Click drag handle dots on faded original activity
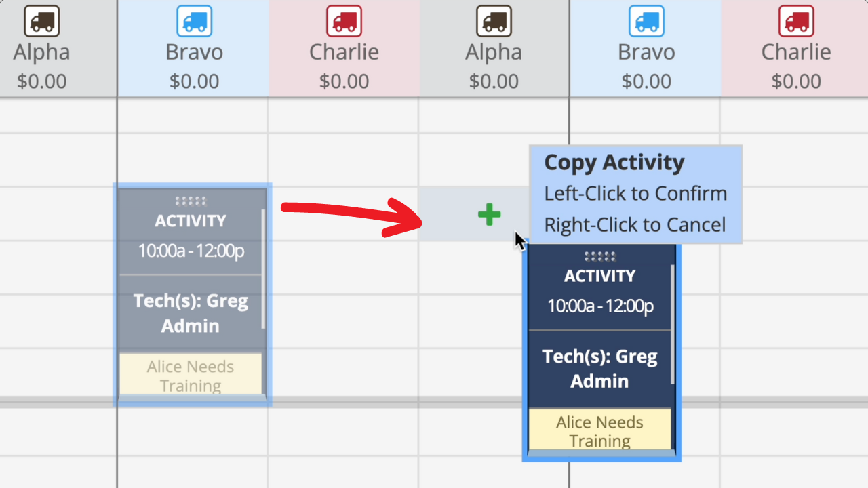This screenshot has height=488, width=868. [x=191, y=201]
